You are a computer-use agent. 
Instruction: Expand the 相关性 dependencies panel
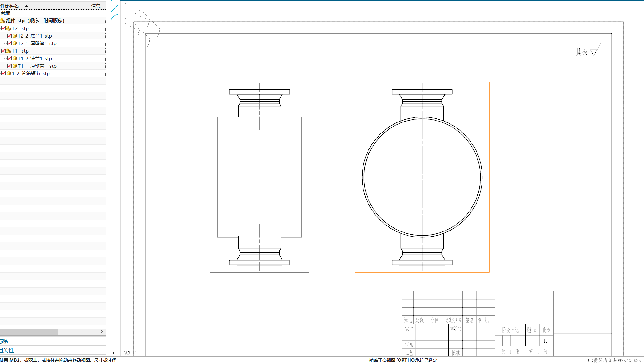[x=7, y=350]
